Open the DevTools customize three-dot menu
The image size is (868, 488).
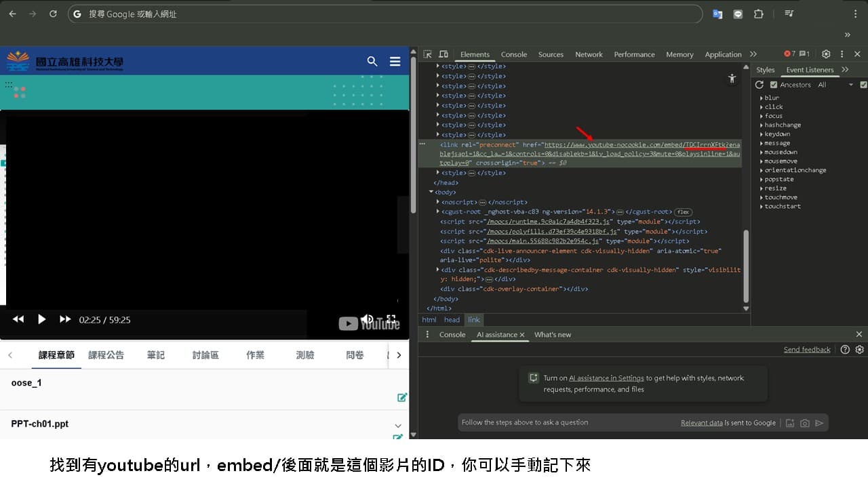[x=842, y=54]
